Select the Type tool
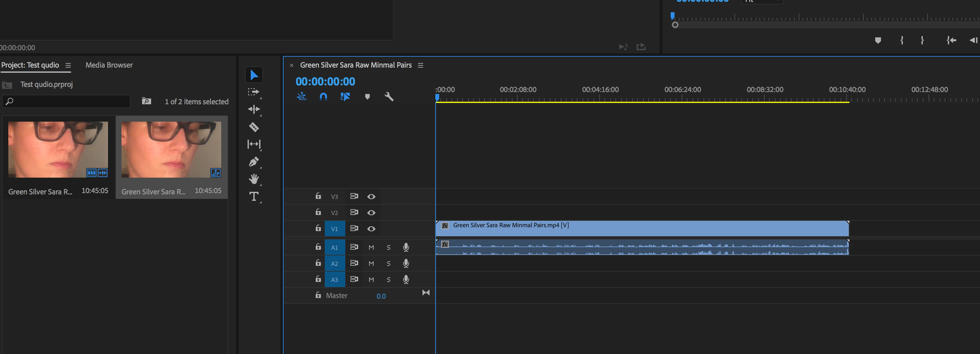Image resolution: width=980 pixels, height=354 pixels. pyautogui.click(x=254, y=196)
